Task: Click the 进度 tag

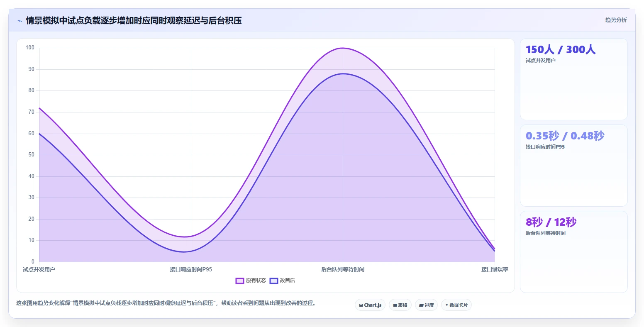Action: pos(426,305)
